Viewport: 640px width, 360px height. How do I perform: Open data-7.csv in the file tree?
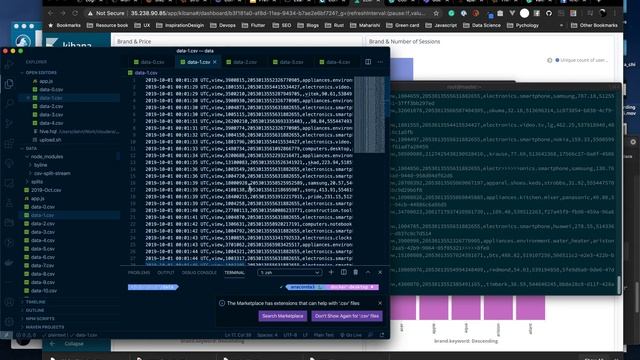pos(42,266)
